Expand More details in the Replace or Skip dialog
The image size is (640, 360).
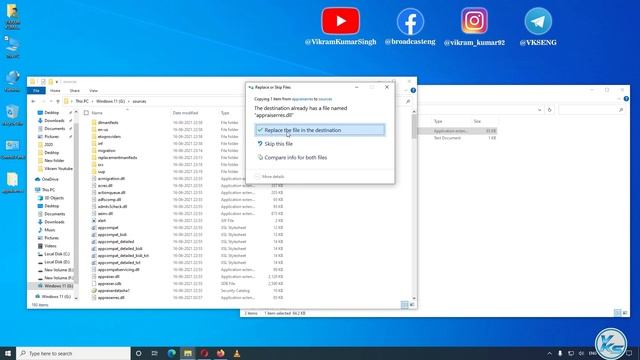(x=269, y=176)
